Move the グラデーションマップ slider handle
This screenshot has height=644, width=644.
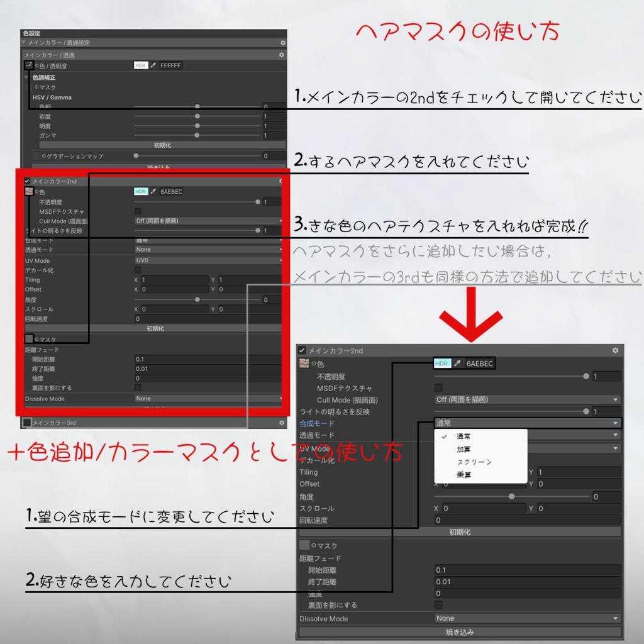point(136,156)
